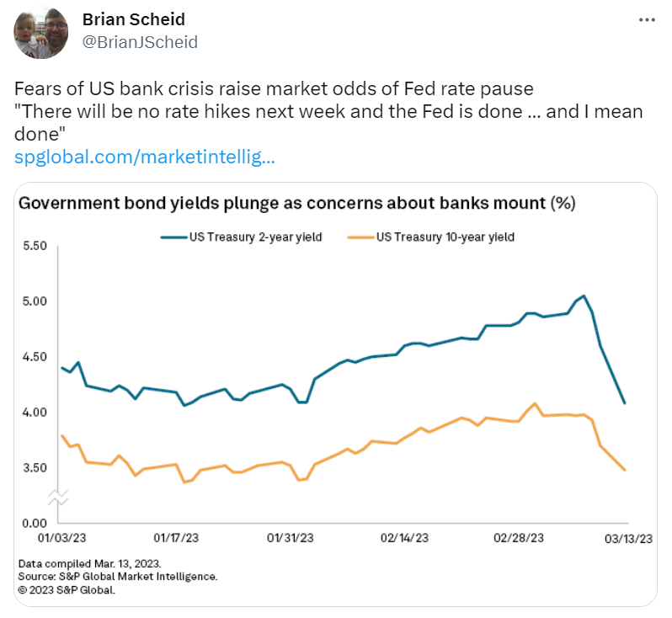Click the S&P Global Market Intelligence source note

118,577
